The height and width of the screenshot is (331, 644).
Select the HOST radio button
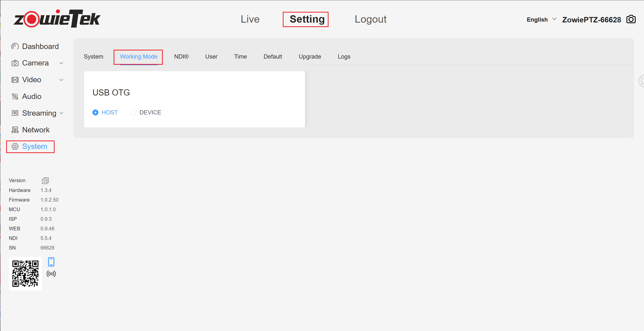[x=95, y=112]
